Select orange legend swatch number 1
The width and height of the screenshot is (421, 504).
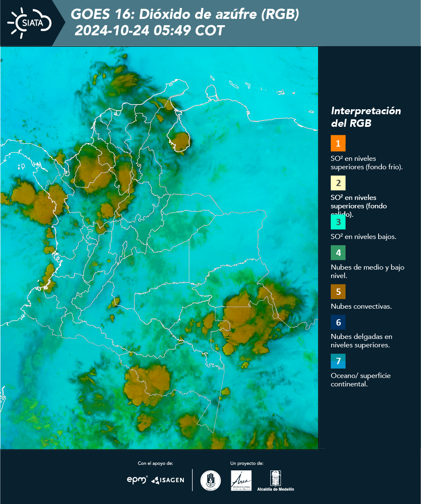tap(338, 143)
